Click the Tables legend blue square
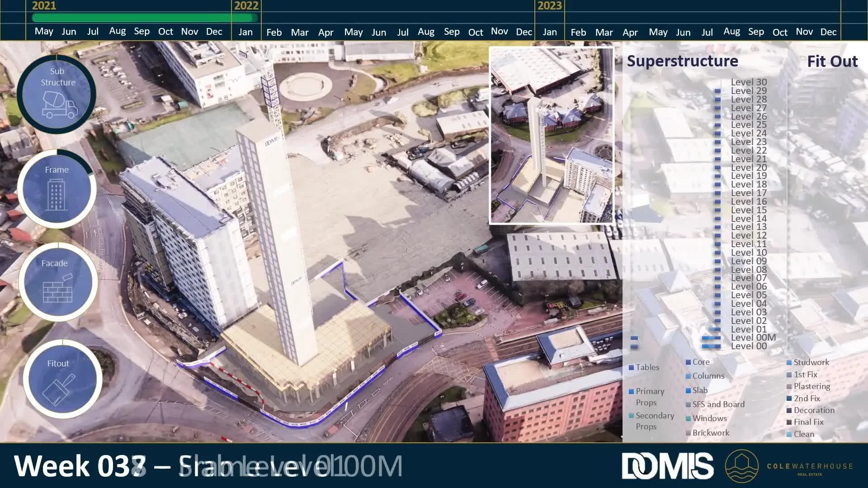Image resolution: width=868 pixels, height=488 pixels. [631, 368]
